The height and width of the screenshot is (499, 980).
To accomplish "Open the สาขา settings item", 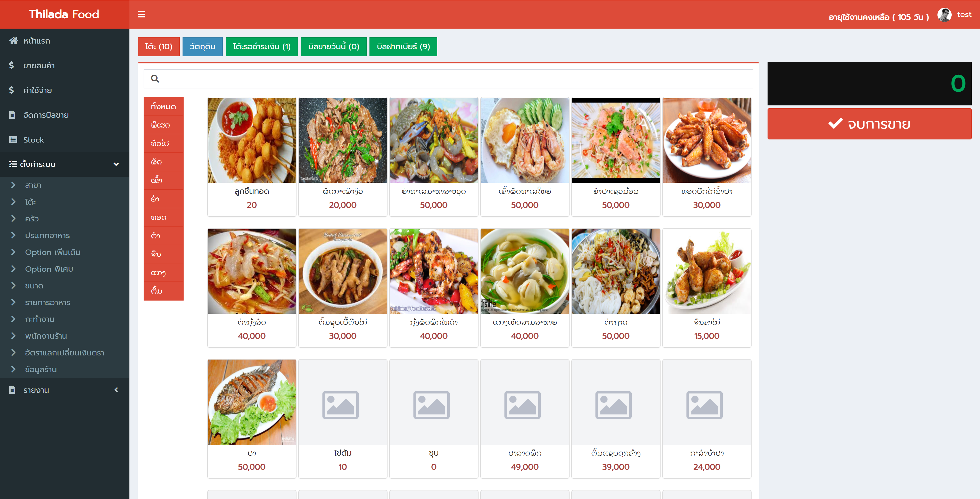I will [65, 185].
